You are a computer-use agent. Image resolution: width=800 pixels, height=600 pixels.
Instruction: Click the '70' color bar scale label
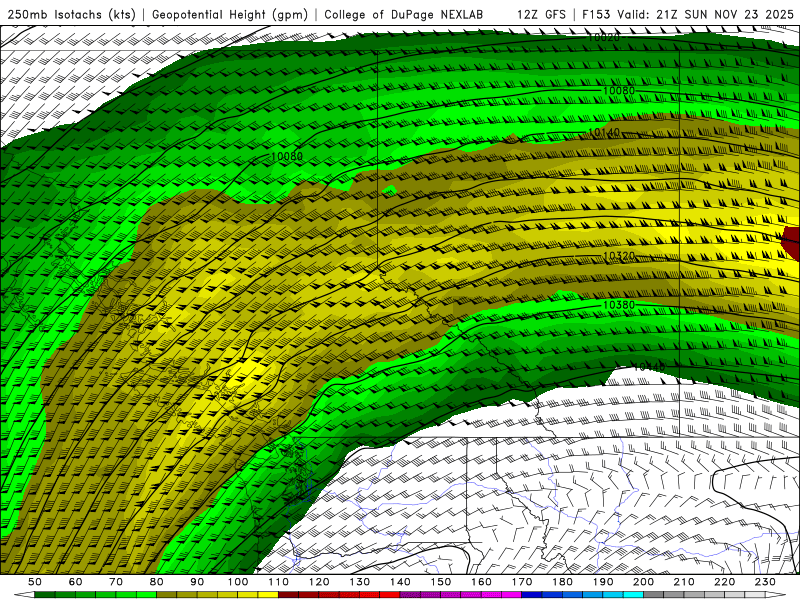coord(116,582)
